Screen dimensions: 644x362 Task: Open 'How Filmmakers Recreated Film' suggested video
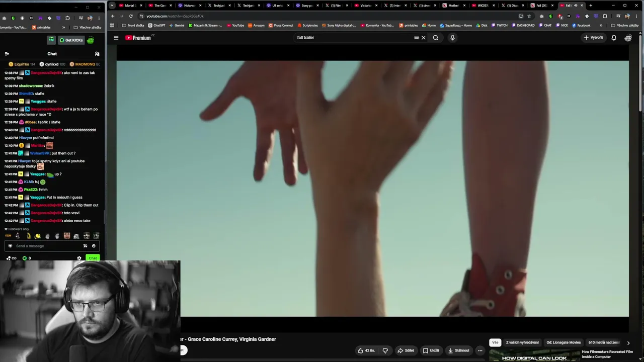[607, 354]
